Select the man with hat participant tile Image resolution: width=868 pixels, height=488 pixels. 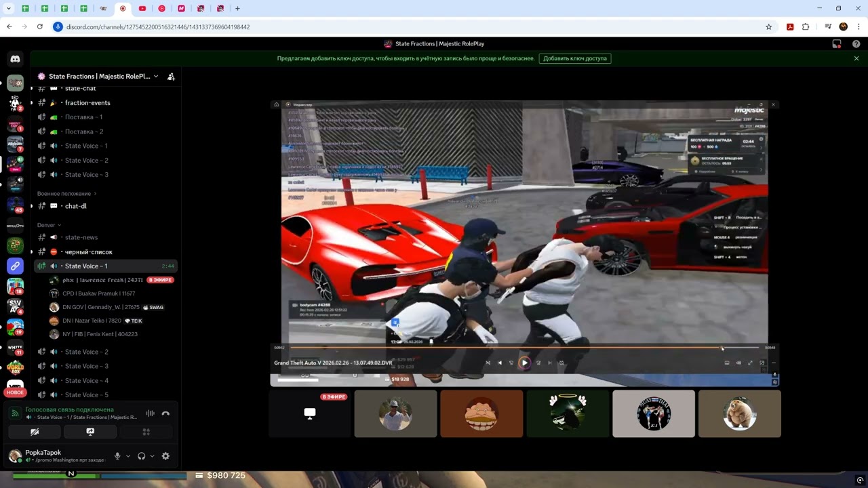[x=395, y=413]
